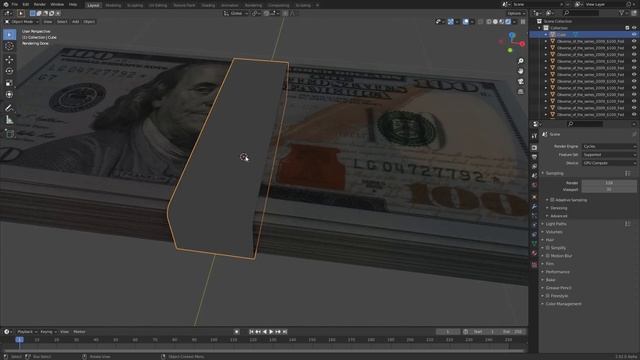
Task: Adjust the Viewport samples field
Action: tap(609, 190)
